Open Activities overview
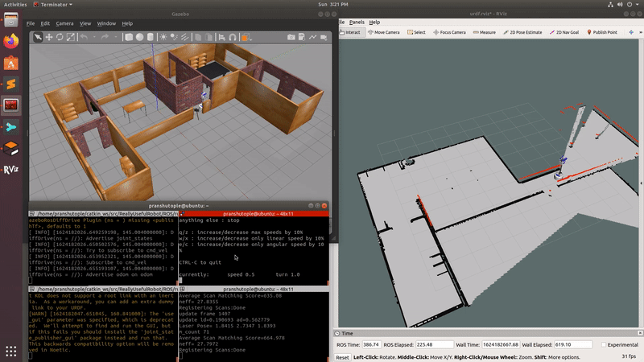 pyautogui.click(x=15, y=5)
